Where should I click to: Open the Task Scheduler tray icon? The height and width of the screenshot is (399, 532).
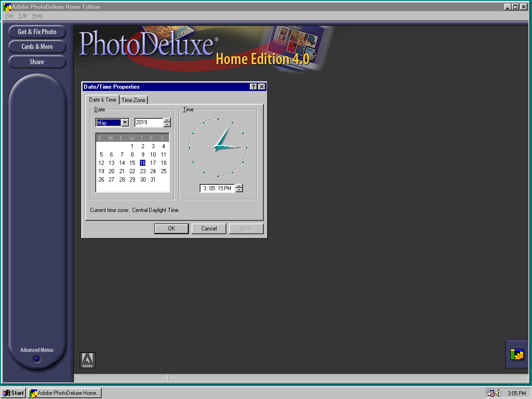[490, 393]
